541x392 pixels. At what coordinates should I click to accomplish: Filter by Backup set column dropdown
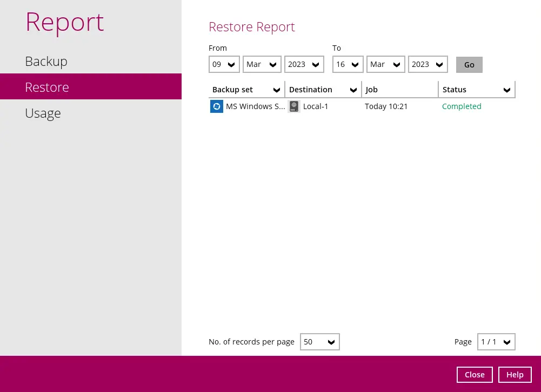point(276,90)
